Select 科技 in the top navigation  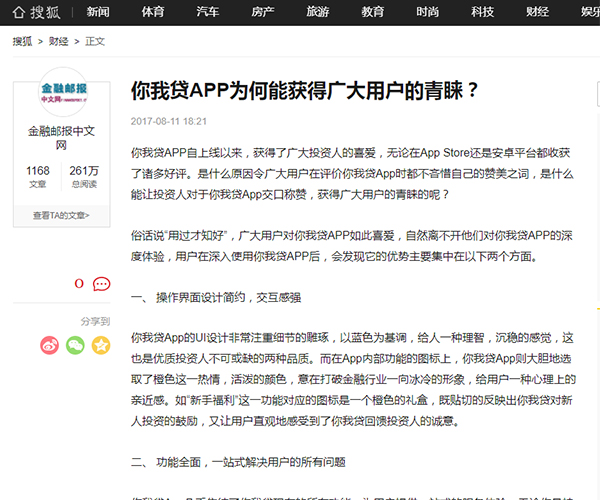click(483, 12)
